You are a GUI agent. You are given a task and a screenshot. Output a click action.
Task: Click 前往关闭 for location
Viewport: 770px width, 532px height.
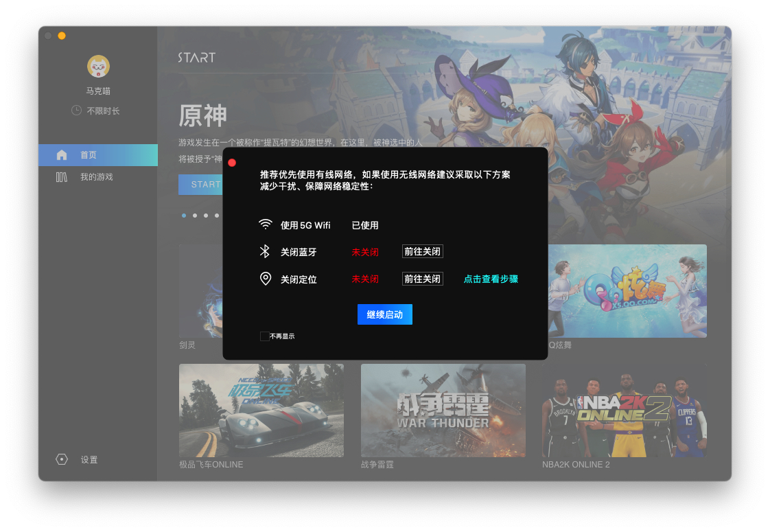(422, 279)
